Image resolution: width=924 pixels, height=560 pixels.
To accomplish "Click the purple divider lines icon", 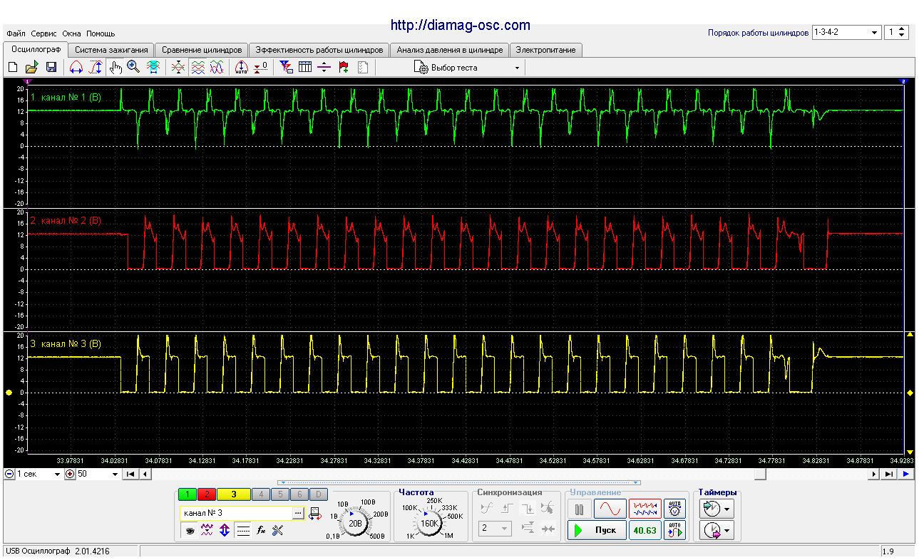I will click(324, 67).
